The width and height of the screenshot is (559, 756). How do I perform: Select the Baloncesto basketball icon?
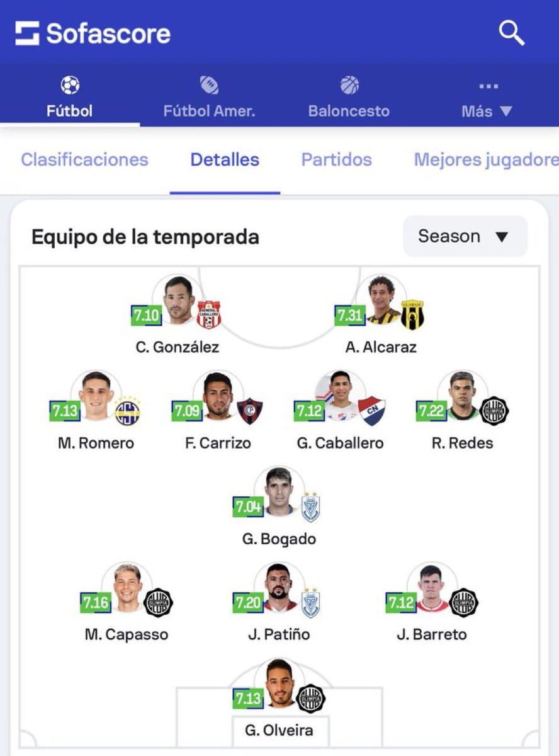(349, 85)
